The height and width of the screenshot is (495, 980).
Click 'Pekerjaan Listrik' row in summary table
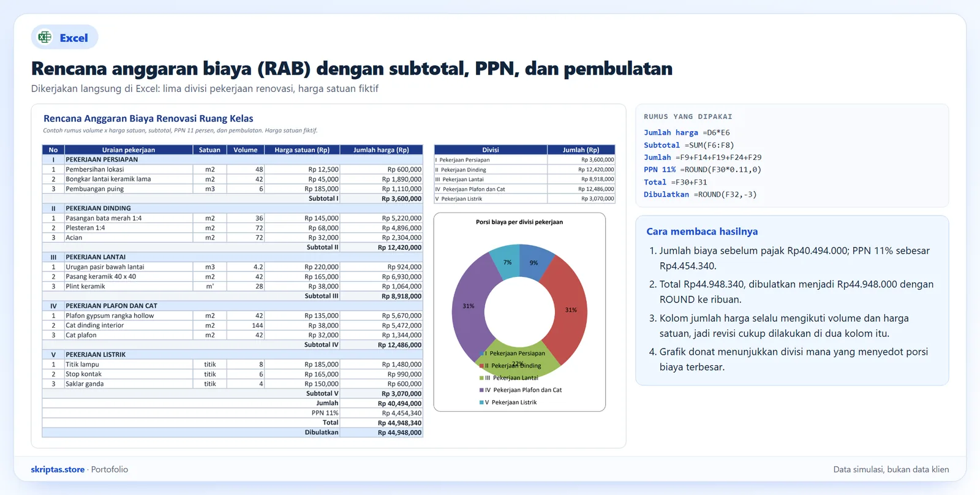[524, 198]
